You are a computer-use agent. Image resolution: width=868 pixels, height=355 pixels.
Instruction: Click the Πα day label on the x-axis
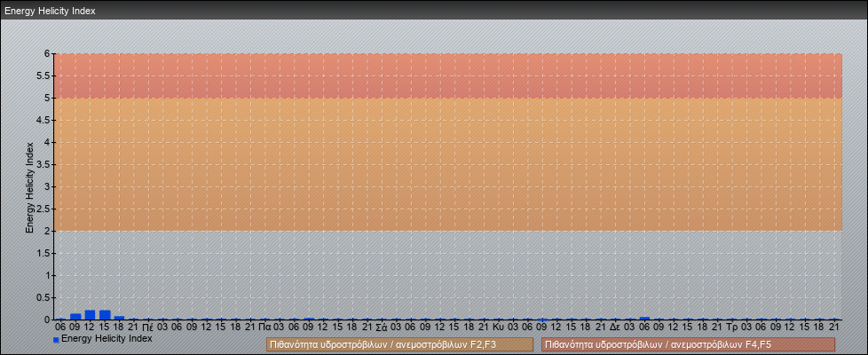(x=264, y=327)
